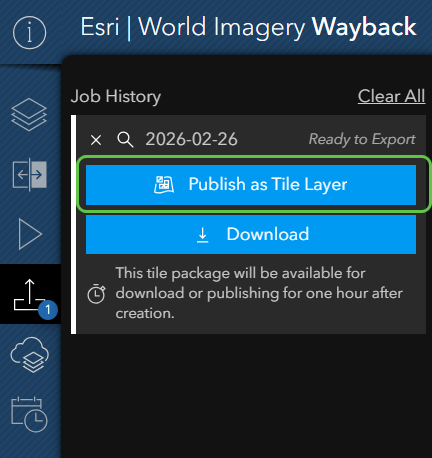Click the notification badge showing 1
The image size is (432, 458).
point(48,310)
